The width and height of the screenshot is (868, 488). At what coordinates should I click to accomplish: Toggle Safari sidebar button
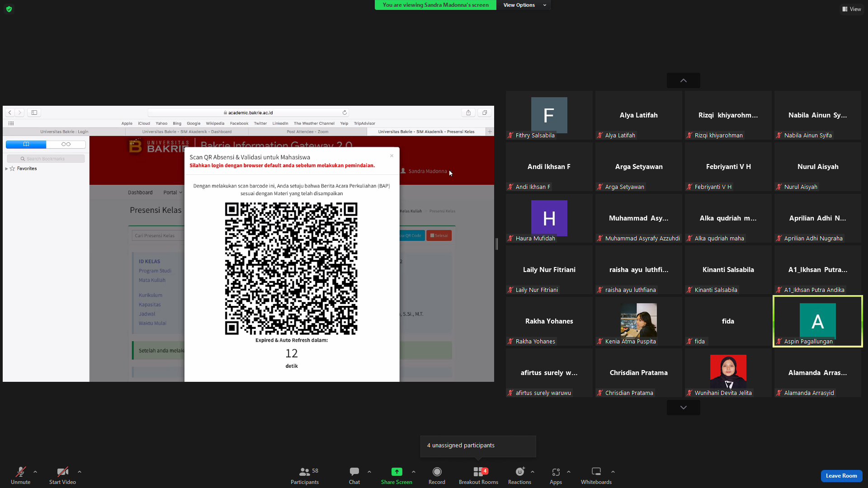[34, 113]
